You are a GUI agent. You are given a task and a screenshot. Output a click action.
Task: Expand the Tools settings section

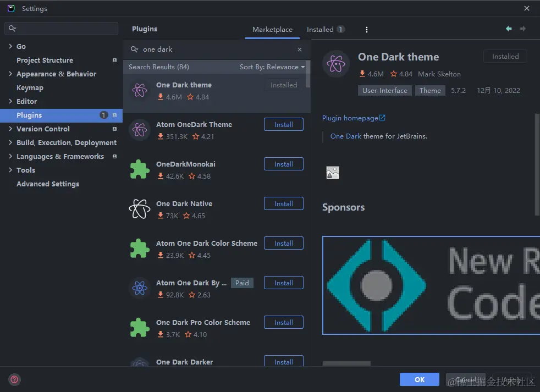(10, 170)
